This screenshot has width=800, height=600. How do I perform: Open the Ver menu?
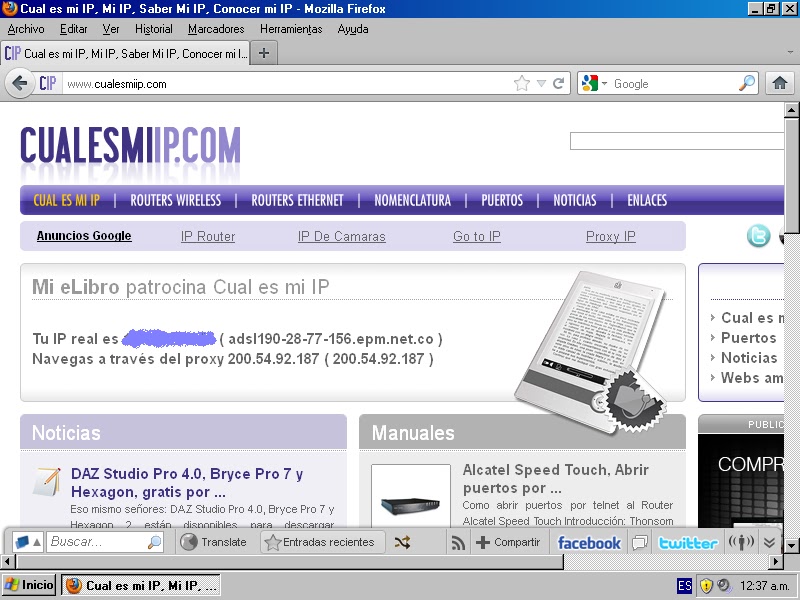point(111,29)
